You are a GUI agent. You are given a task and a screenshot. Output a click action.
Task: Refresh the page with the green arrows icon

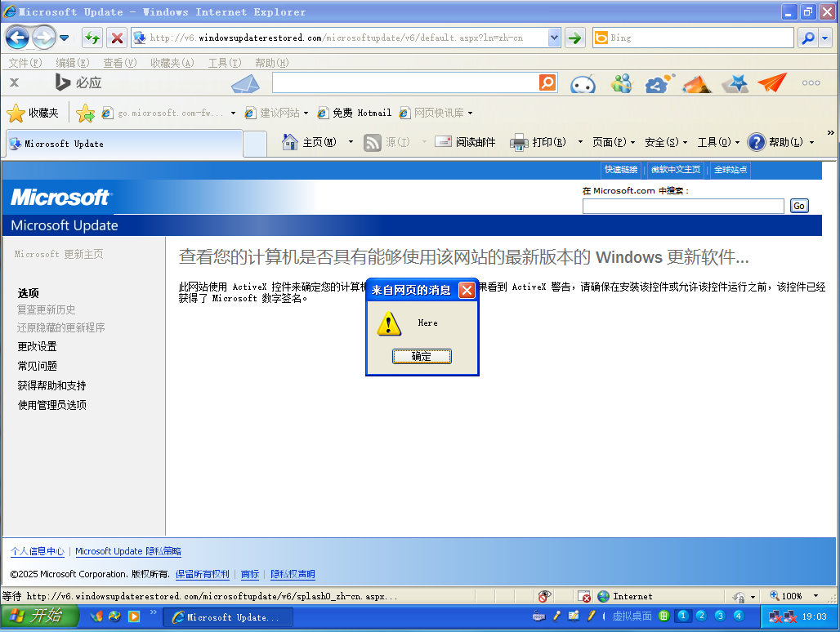(92, 38)
